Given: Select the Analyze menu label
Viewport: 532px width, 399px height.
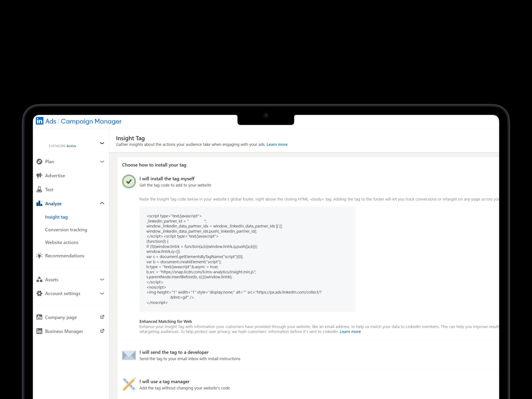Looking at the screenshot, I should pyautogui.click(x=53, y=203).
